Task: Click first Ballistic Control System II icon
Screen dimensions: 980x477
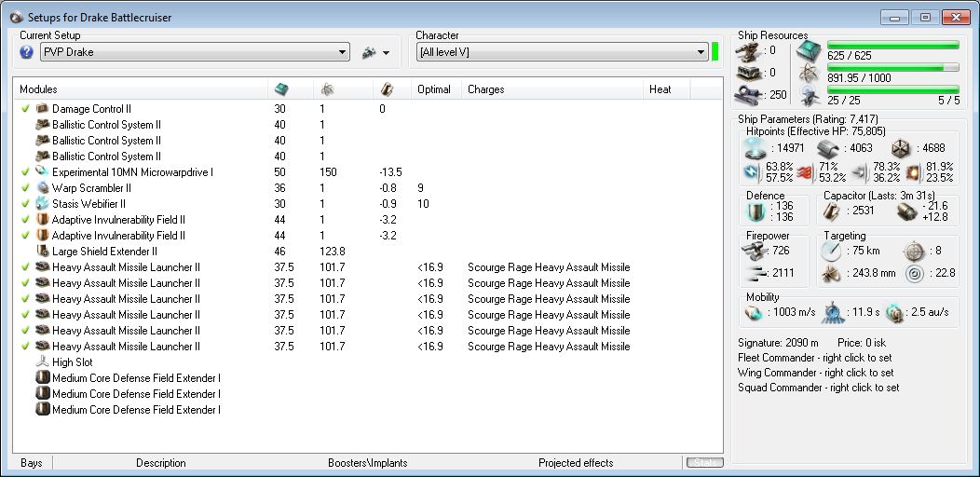Action: pos(43,125)
